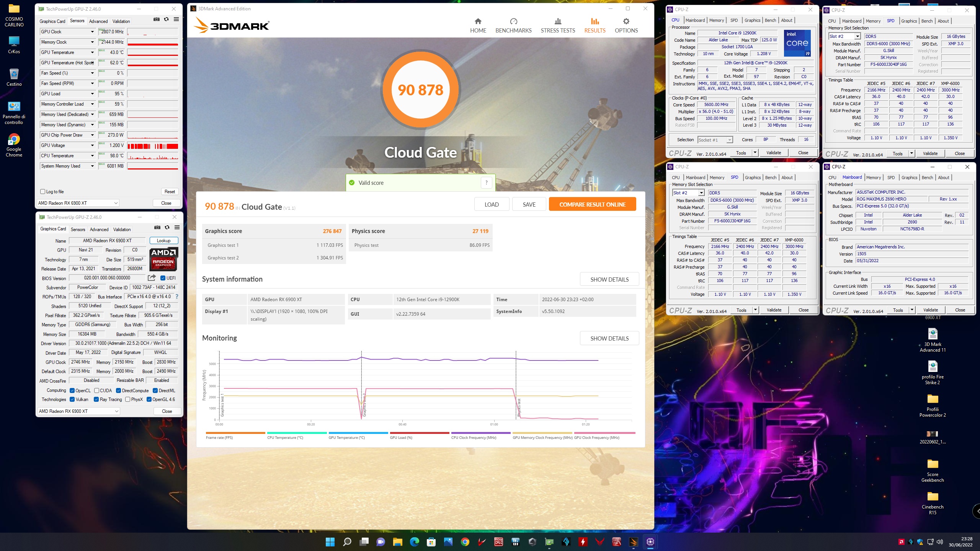Toggle the Ray Tracing checkbox in GPU-Z
Screen dimensions: 980x551
click(96, 399)
